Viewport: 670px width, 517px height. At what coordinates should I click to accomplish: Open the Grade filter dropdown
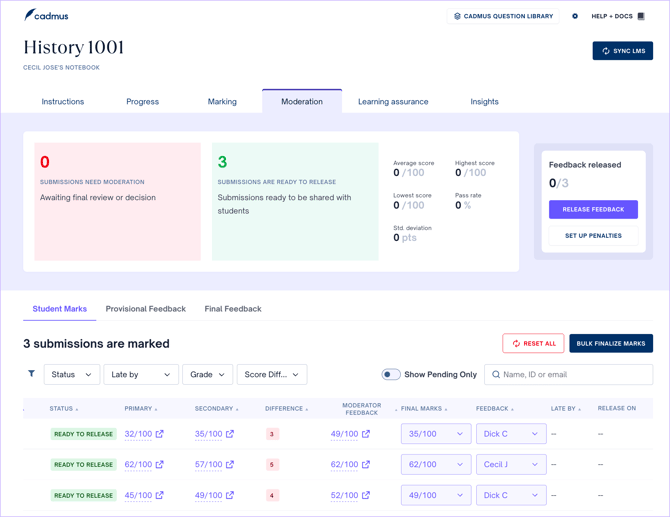pos(207,374)
